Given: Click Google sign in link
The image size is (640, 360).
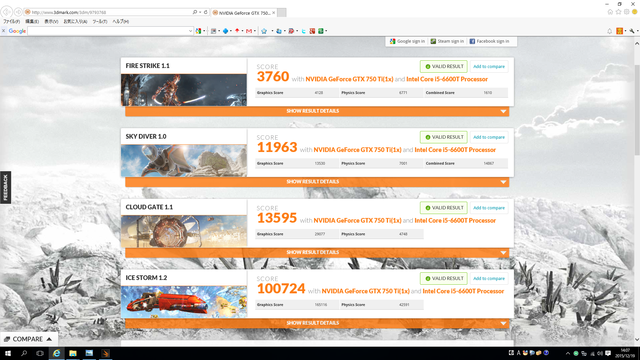Looking at the screenshot, I should tap(407, 41).
